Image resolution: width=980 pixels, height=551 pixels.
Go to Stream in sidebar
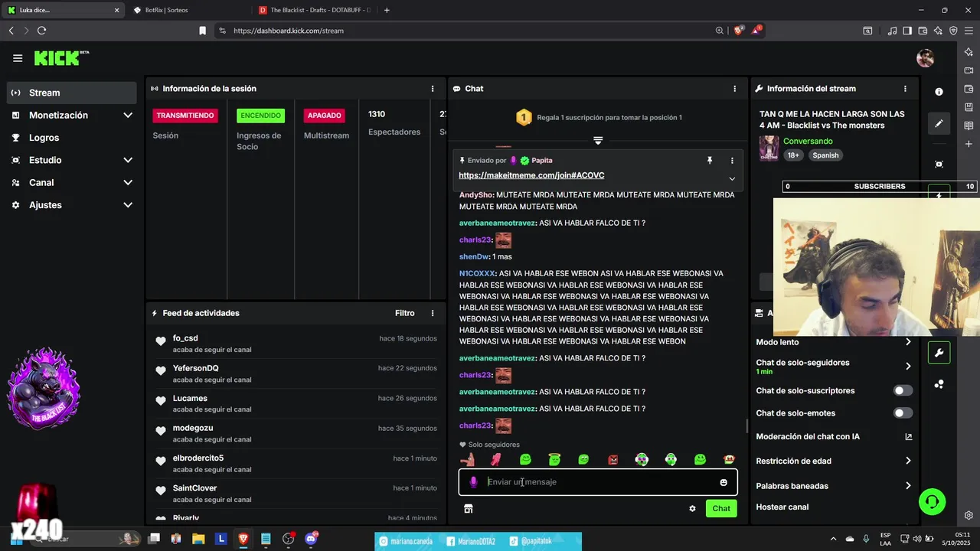point(71,93)
